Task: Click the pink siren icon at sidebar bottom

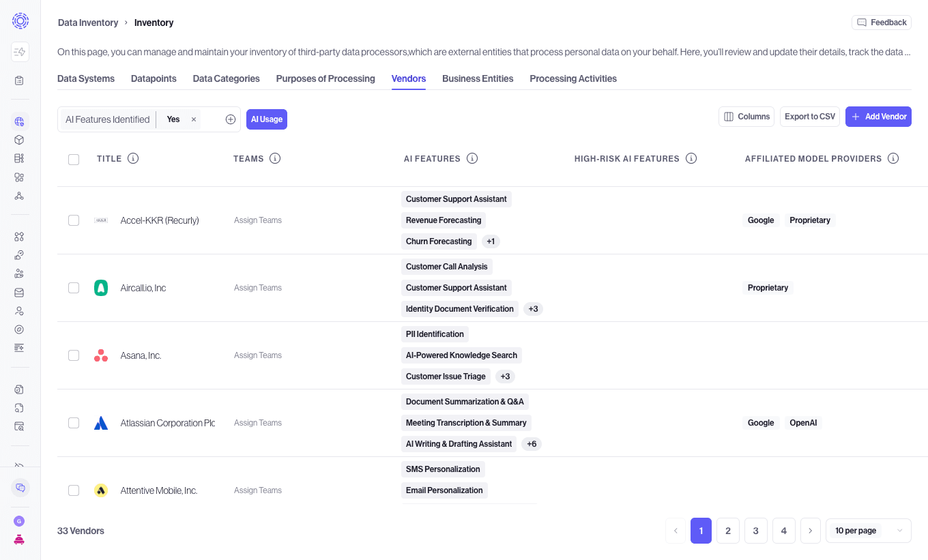Action: coord(19,540)
